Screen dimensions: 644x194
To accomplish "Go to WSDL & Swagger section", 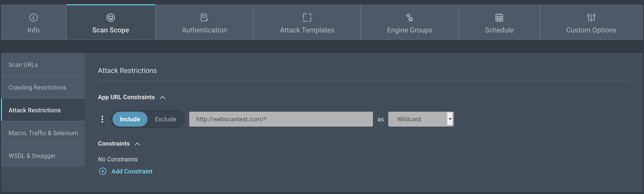I will coord(43,156).
